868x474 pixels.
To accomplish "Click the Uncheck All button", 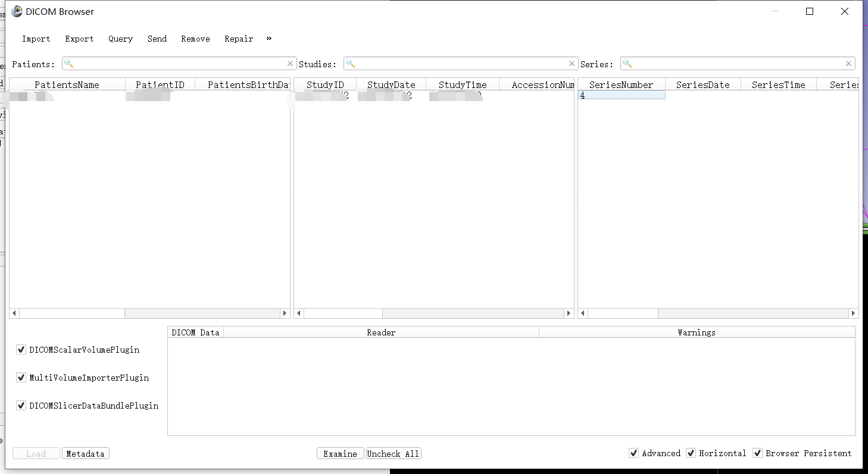I will point(394,454).
